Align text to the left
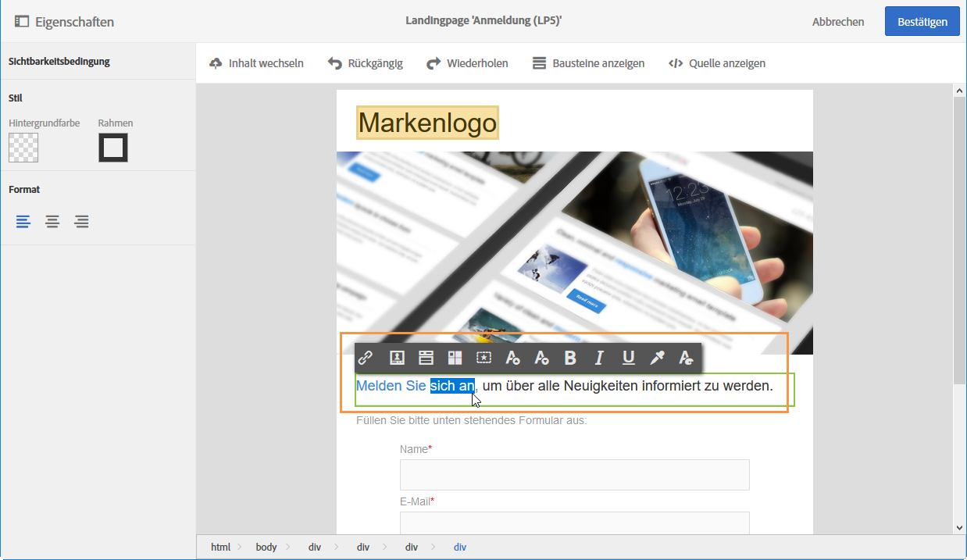This screenshot has height=560, width=967. (x=24, y=222)
